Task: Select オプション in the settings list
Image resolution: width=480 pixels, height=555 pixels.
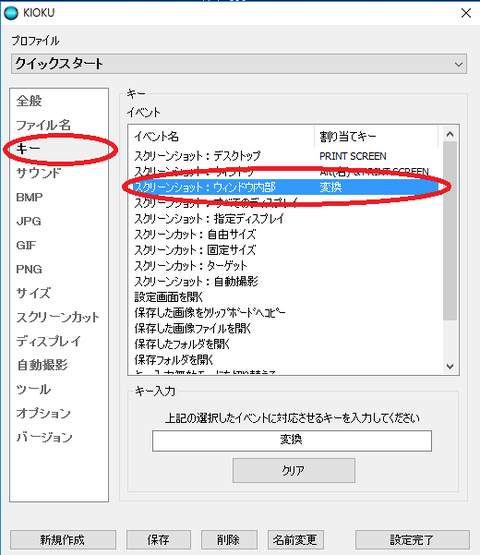Action: (43, 414)
